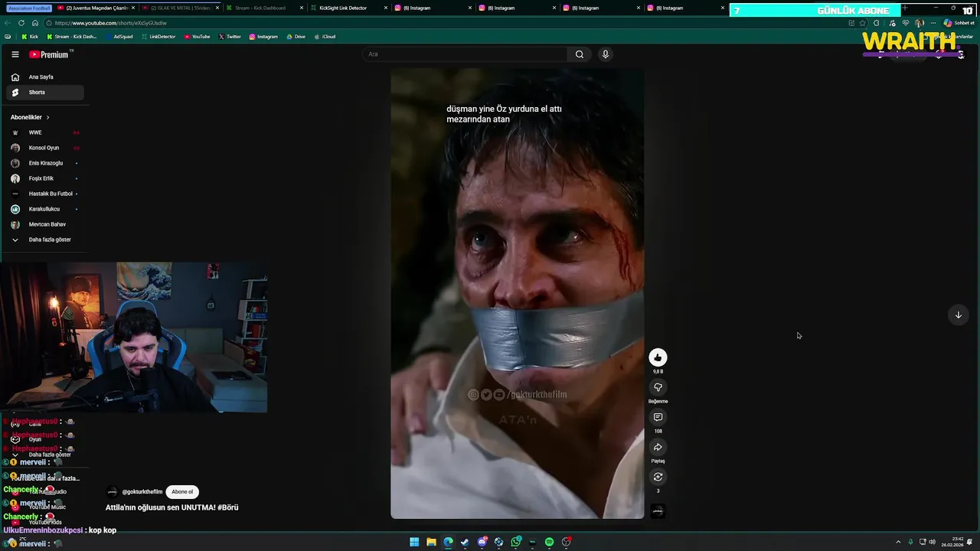Open Spotify from the taskbar

[x=550, y=542]
